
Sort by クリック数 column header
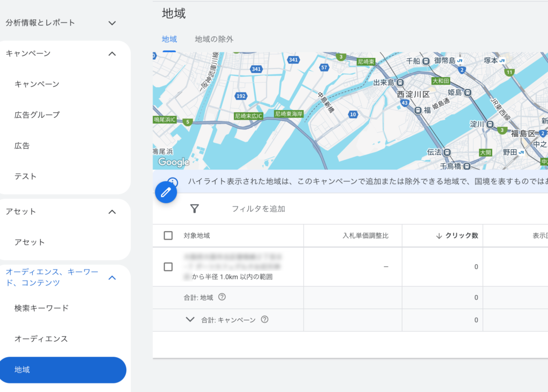click(x=461, y=235)
